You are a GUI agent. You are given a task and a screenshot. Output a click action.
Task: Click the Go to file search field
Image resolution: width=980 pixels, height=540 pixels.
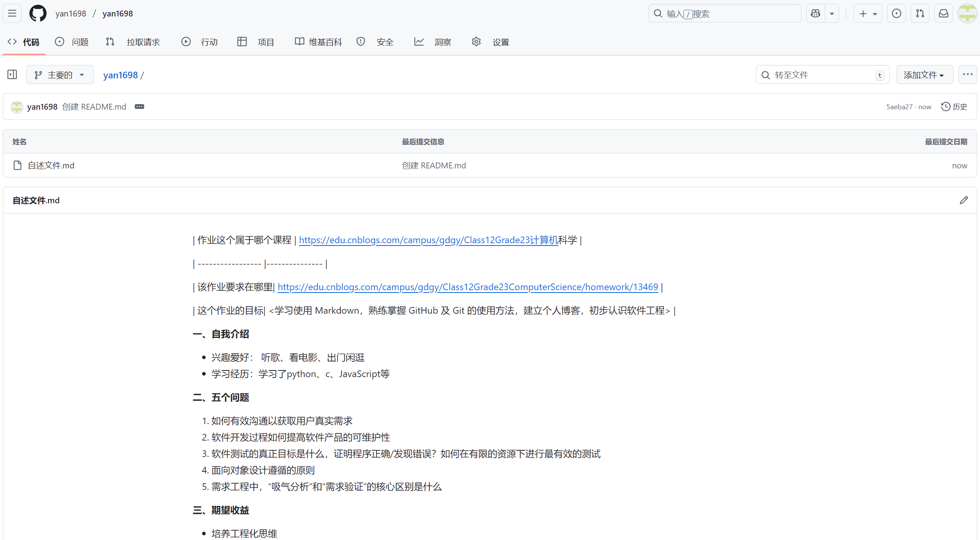[x=823, y=74]
